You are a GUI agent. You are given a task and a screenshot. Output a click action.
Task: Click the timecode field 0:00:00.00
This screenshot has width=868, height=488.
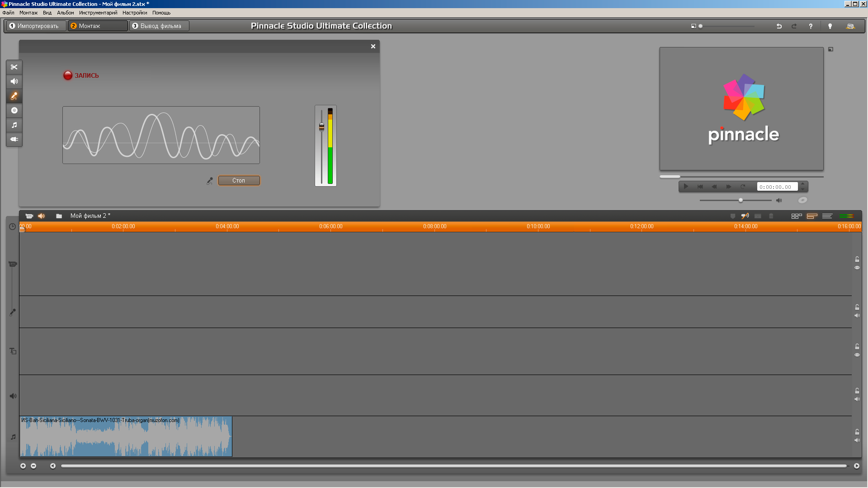click(778, 187)
